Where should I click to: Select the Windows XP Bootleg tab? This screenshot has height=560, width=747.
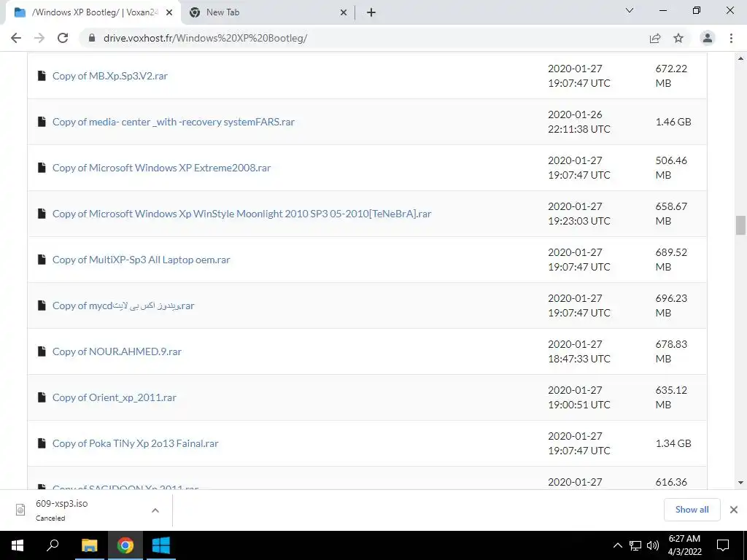pos(93,13)
